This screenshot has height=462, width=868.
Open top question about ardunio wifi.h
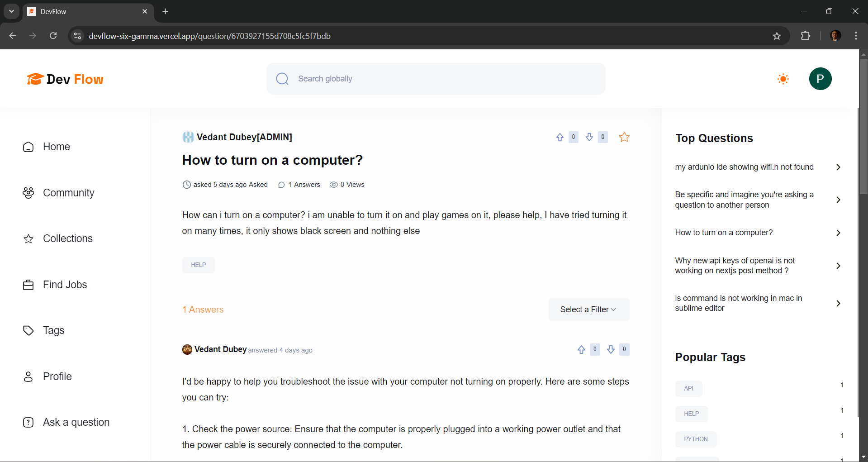(744, 167)
